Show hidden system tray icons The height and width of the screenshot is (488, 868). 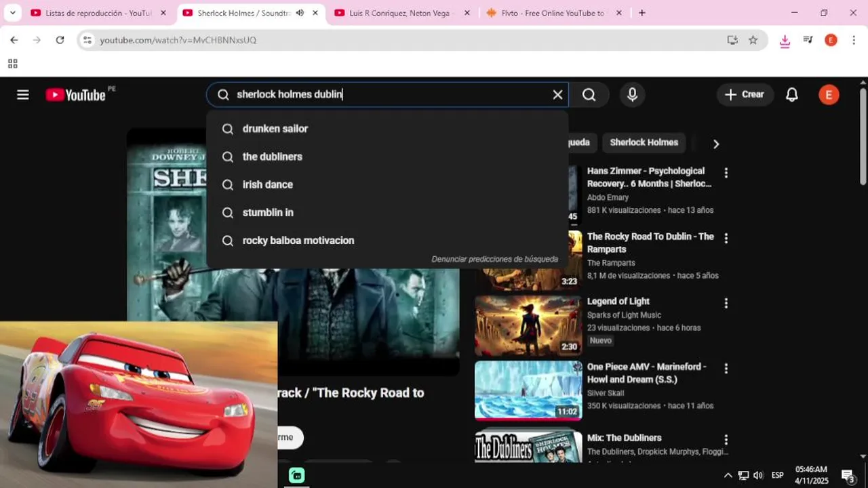[x=728, y=475]
